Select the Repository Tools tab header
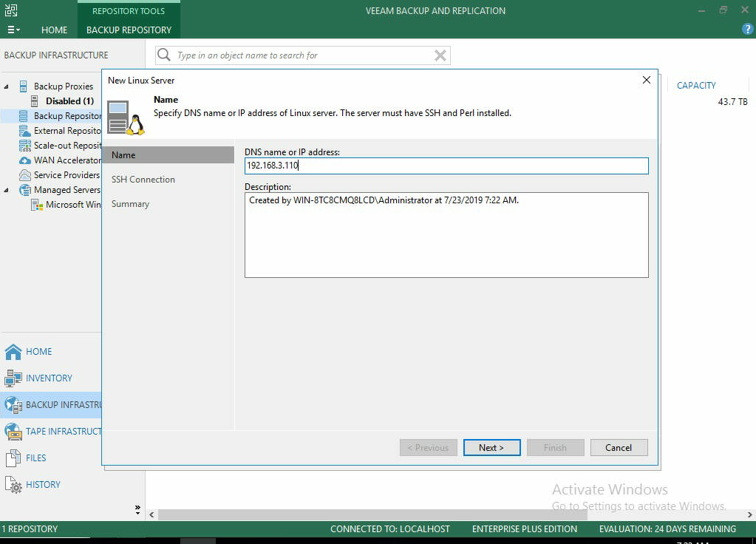 (129, 10)
